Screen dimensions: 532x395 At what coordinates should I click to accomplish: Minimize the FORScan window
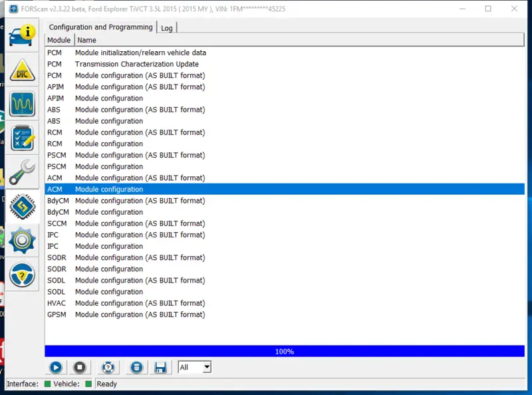[x=462, y=9]
